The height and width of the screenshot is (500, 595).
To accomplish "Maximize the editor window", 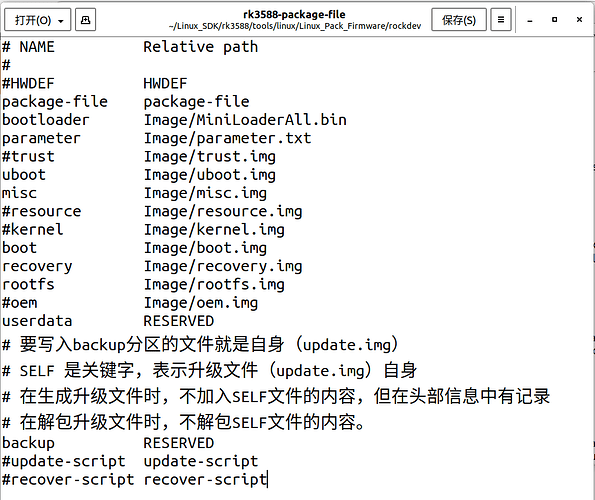I will 554,20.
